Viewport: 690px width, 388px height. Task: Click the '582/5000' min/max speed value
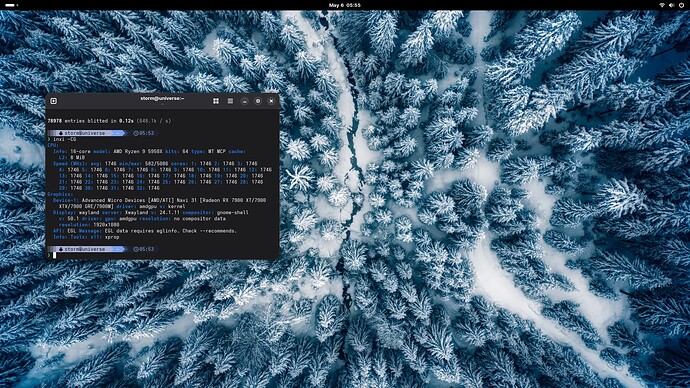pyautogui.click(x=156, y=164)
